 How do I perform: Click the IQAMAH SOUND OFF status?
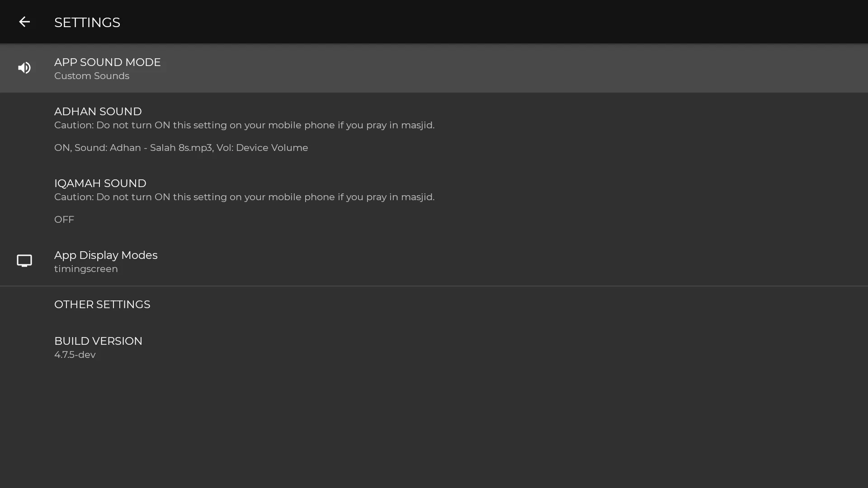[x=64, y=220]
